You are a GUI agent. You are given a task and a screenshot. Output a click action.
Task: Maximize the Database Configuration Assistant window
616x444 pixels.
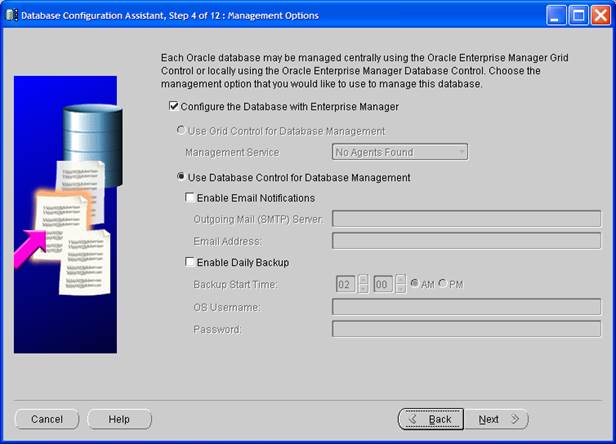(578, 16)
